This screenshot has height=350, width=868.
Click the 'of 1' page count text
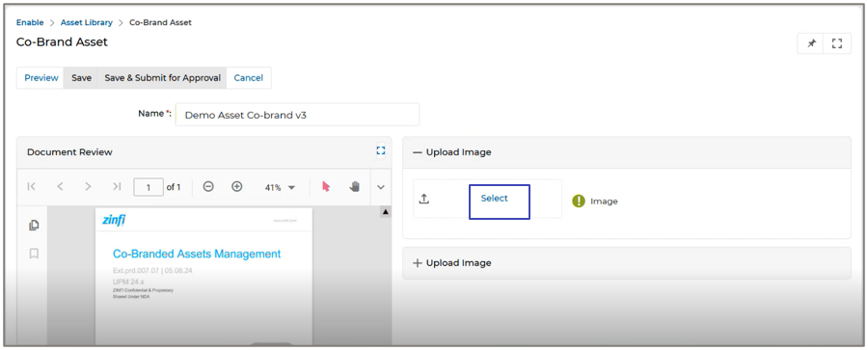coord(174,187)
